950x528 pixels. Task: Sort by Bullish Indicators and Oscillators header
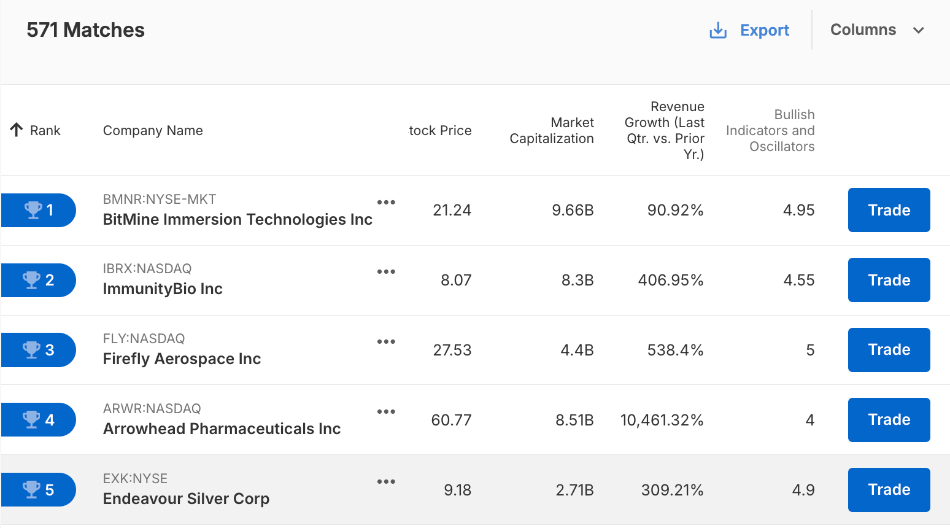pos(770,130)
